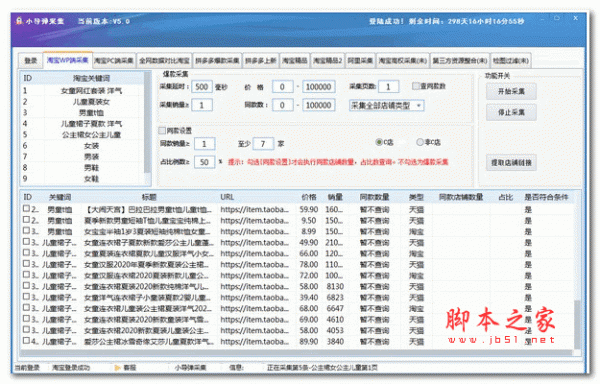Click the 销量 column header
The height and width of the screenshot is (384, 600).
point(335,197)
